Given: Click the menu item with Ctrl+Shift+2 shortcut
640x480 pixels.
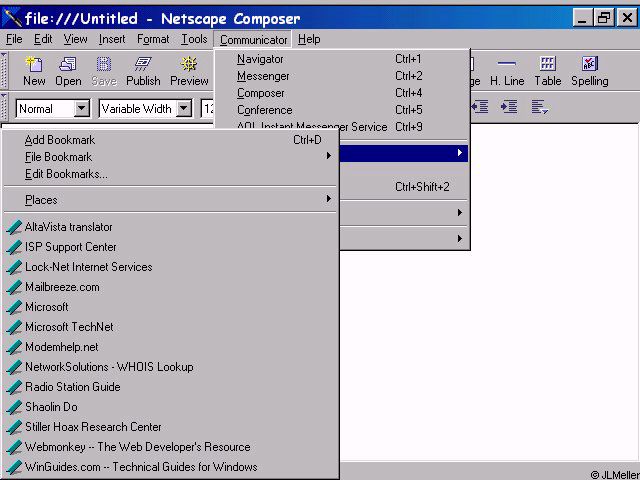Looking at the screenshot, I should click(x=404, y=187).
